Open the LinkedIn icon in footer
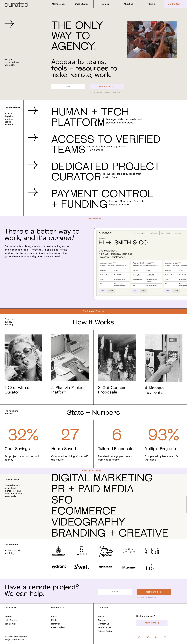Image resolution: width=187 pixels, height=644 pixels. click(156, 637)
